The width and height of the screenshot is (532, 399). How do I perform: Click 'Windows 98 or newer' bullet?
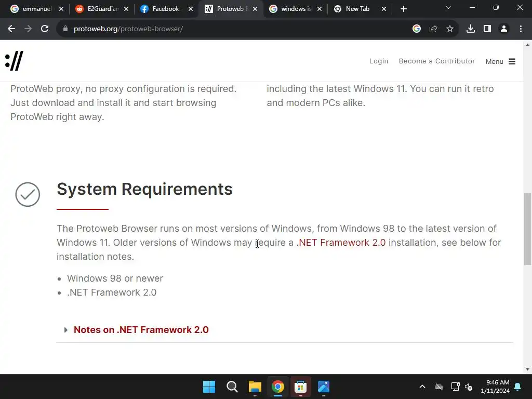click(115, 278)
